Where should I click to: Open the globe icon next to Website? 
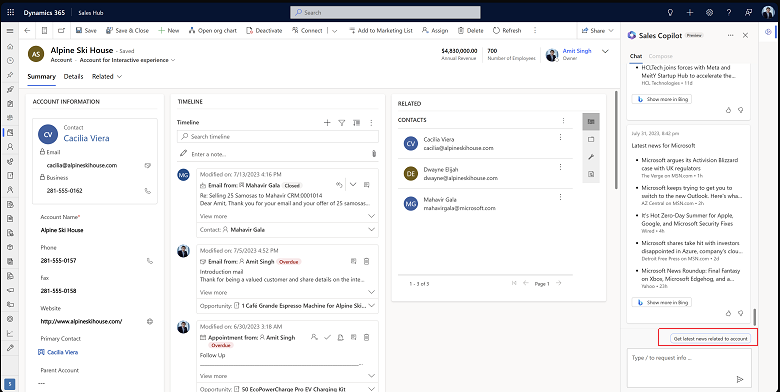click(x=150, y=321)
